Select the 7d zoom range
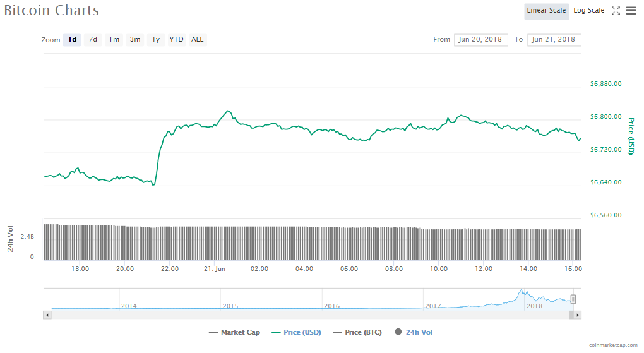 [93, 40]
